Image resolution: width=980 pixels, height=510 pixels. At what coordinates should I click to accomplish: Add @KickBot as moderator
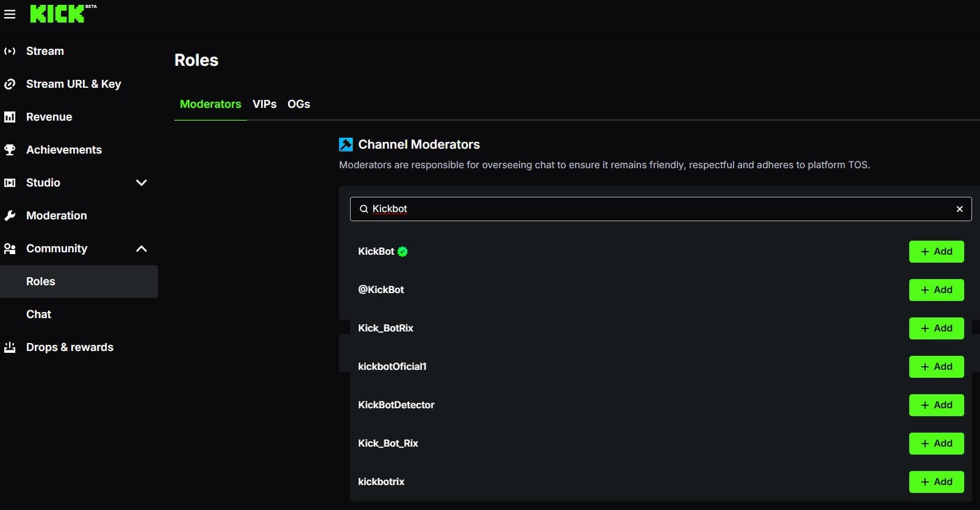tap(937, 290)
